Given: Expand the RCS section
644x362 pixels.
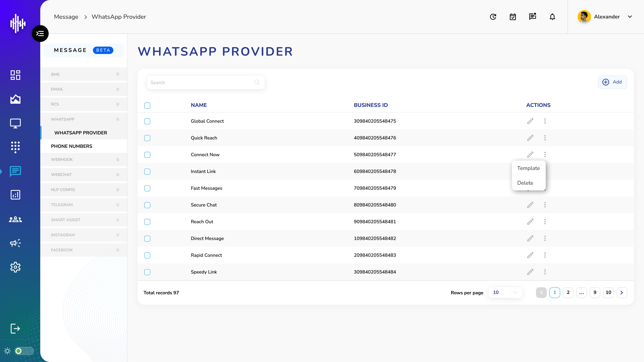Looking at the screenshot, I should 84,104.
